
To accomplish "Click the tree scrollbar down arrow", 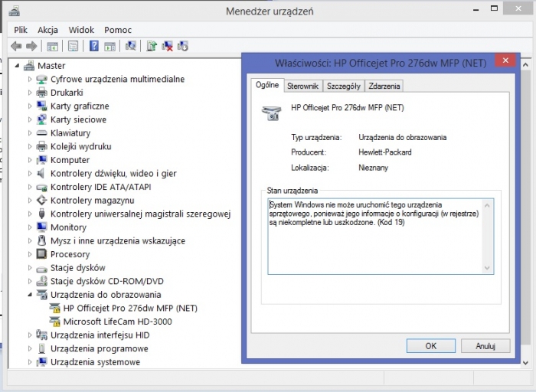I will coord(526,363).
